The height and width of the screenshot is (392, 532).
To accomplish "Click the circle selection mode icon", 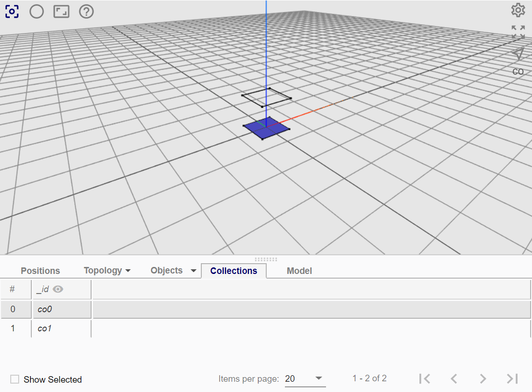I will point(36,11).
